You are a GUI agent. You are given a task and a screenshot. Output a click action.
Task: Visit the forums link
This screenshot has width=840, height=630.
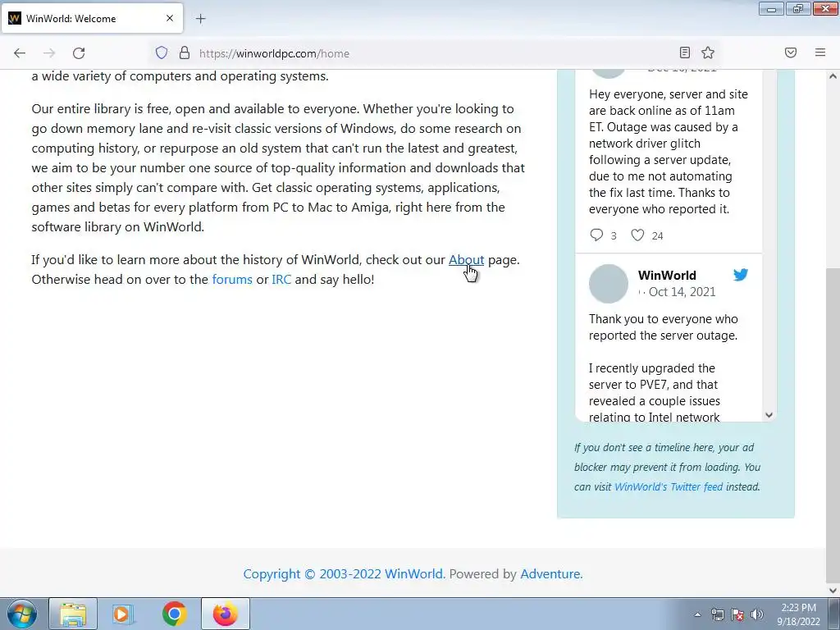[x=232, y=280]
